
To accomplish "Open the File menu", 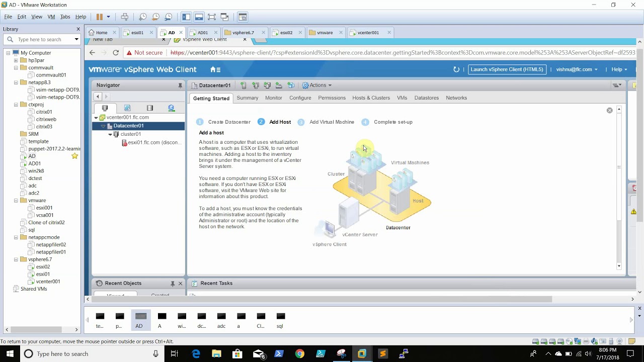I will click(x=8, y=17).
